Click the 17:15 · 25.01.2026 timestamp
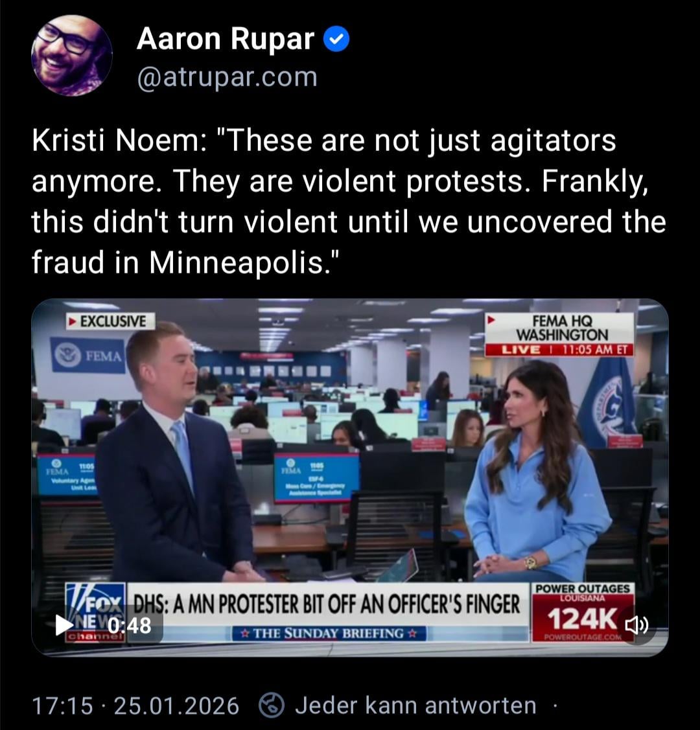The height and width of the screenshot is (730, 700). click(135, 706)
